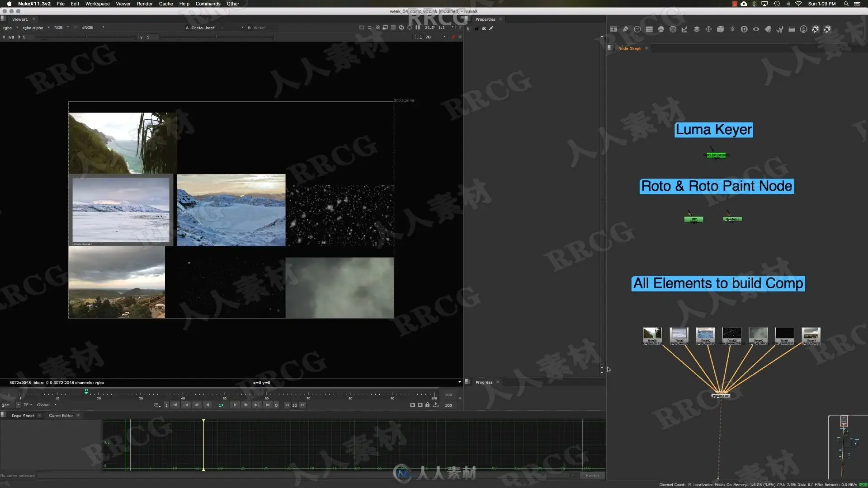Open the Draw nodes toolbar icon
868x488 pixels.
coord(626,29)
